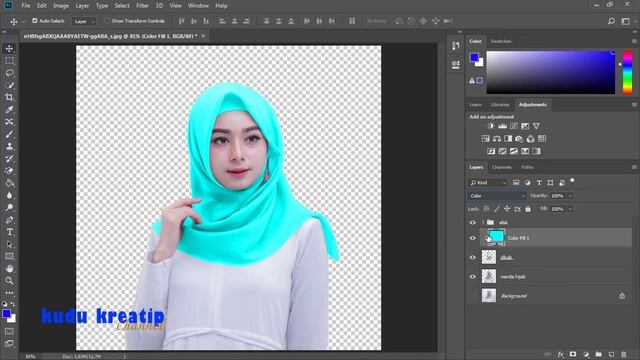Add a Color Balance adjustment
640x360 pixels.
[x=497, y=139]
